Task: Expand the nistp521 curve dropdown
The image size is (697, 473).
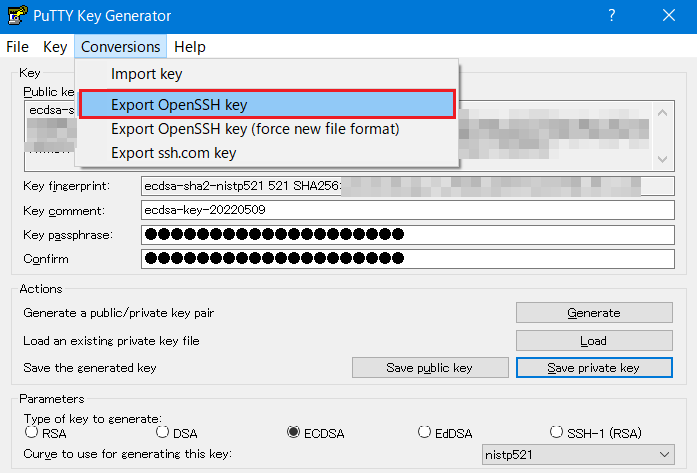Action: (664, 454)
